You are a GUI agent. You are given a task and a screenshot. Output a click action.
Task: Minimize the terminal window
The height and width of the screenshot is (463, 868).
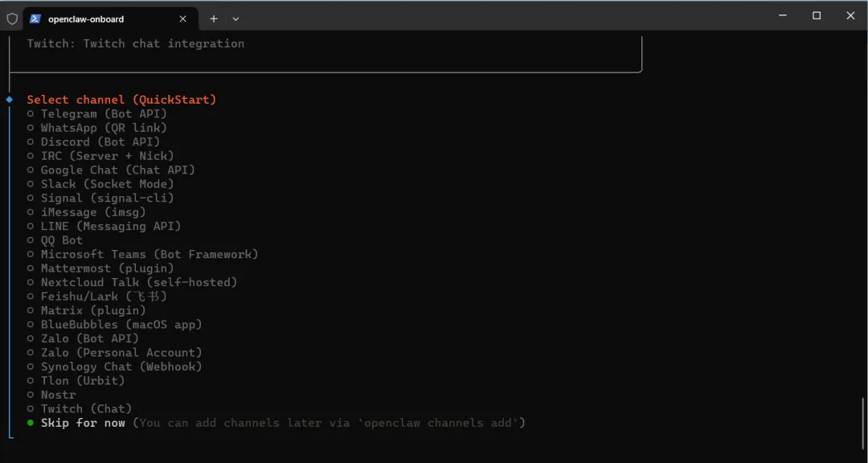[x=782, y=15]
